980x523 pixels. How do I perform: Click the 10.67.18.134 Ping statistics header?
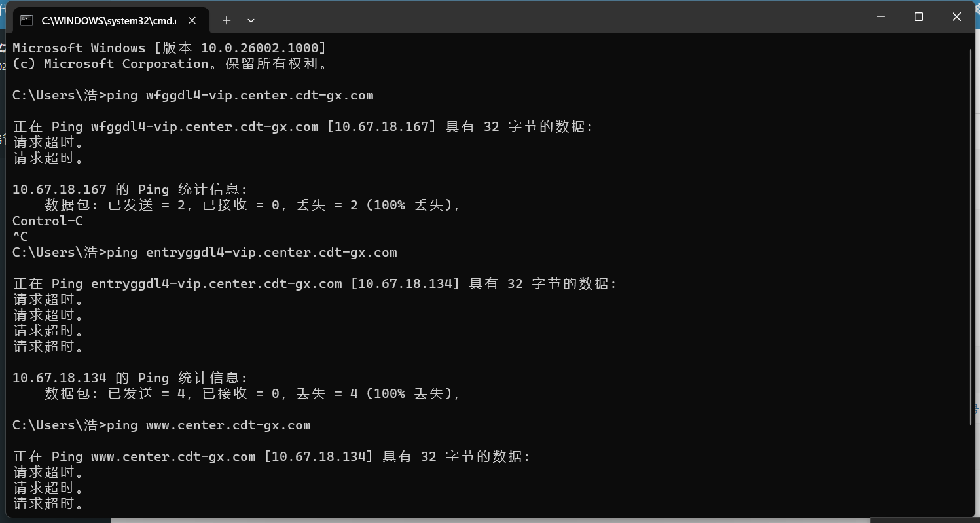point(130,378)
